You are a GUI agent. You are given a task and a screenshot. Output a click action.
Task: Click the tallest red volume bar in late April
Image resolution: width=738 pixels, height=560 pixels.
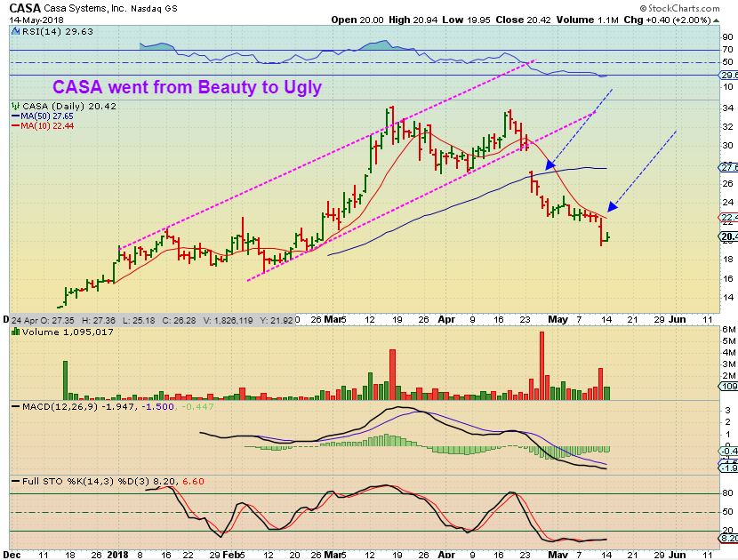pos(541,365)
